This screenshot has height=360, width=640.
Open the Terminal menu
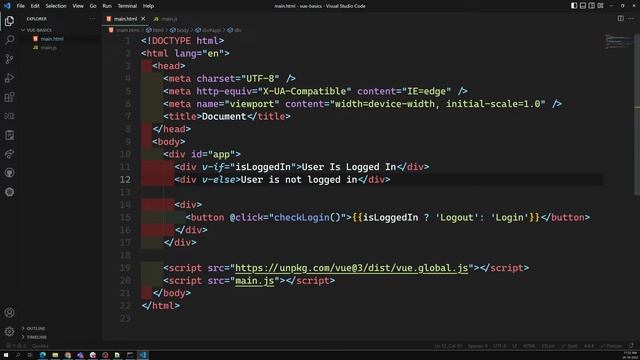pyautogui.click(x=127, y=6)
